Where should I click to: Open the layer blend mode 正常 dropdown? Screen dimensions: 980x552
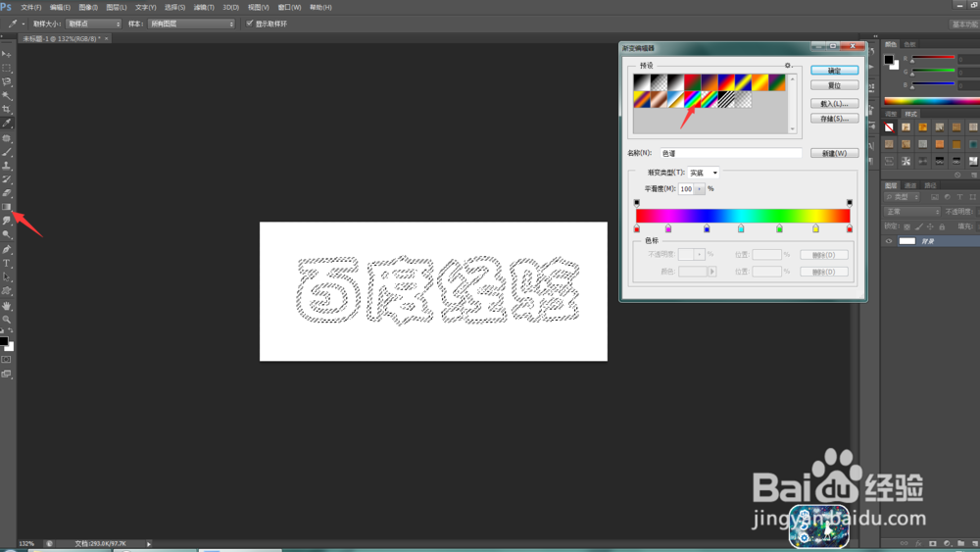point(911,212)
